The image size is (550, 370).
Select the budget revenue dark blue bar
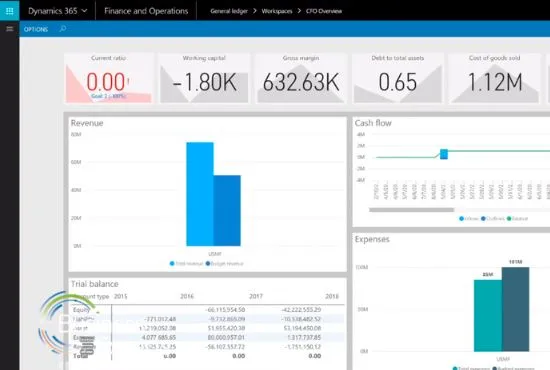[227, 210]
